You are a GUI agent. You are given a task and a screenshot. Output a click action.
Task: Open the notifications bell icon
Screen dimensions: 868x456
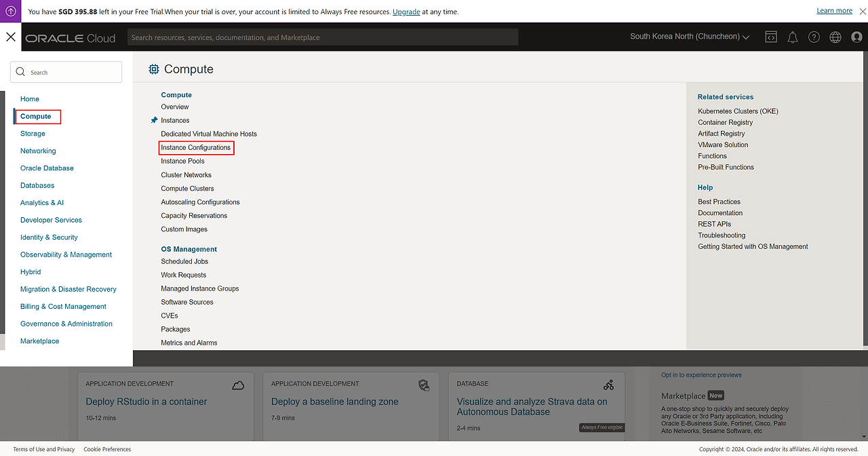pos(792,37)
